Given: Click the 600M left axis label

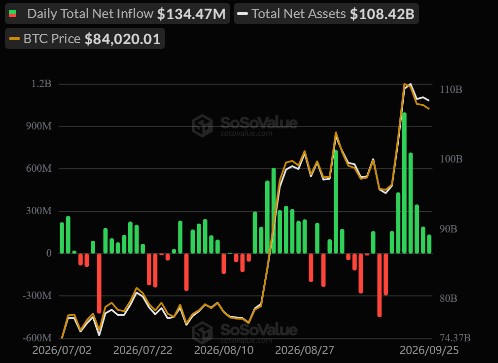Looking at the screenshot, I should click(x=39, y=168).
